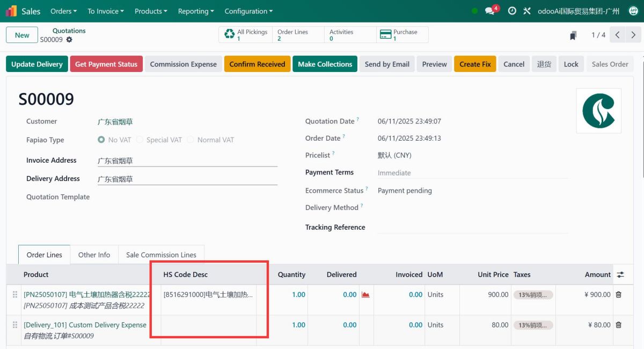Screen dimensions: 644x349
Task: Expand the Orders menu dropdown
Action: (63, 11)
